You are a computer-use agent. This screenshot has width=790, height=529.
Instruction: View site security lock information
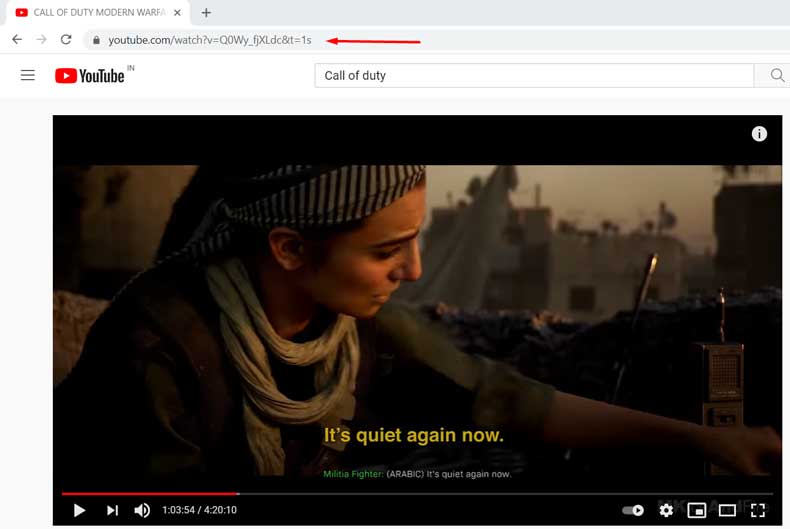[x=96, y=40]
